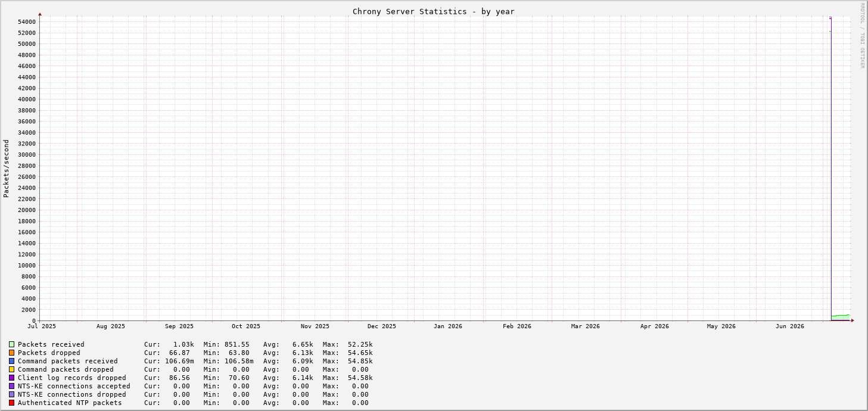This screenshot has width=868, height=411.
Task: Click the NTS-KE connections accepted swatch
Action: (11, 386)
